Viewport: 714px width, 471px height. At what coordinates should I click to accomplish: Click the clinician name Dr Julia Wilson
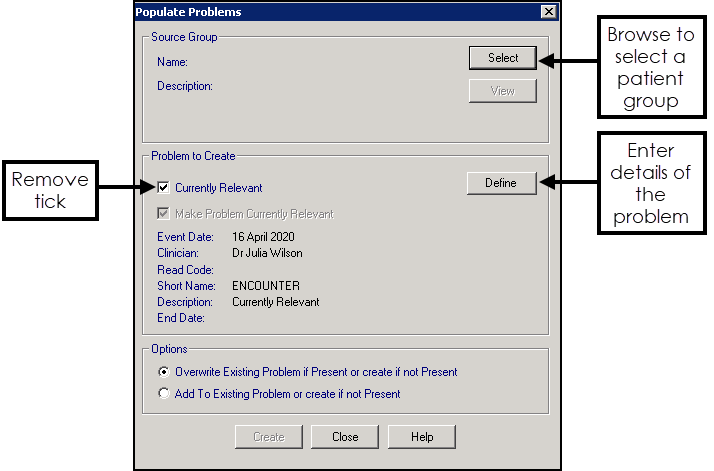coord(267,253)
